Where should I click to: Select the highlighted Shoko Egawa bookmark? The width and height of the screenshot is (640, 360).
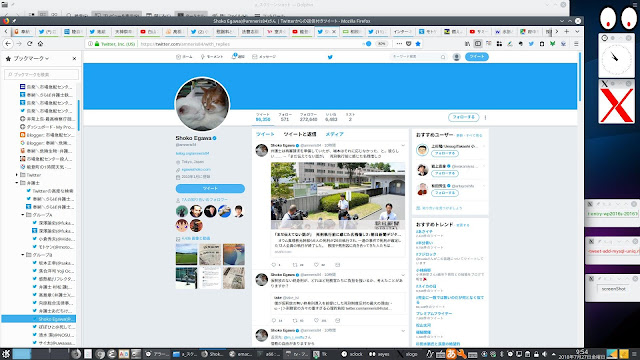(x=39, y=319)
